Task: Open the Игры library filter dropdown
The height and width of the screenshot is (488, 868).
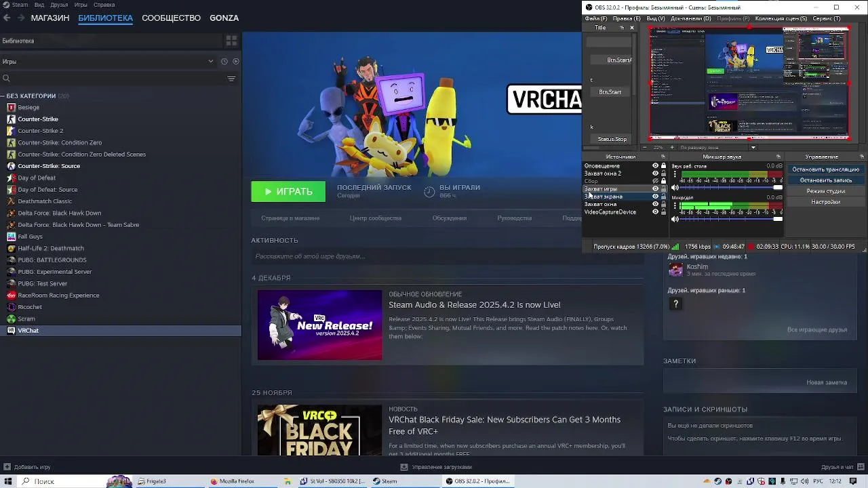Action: (x=108, y=61)
